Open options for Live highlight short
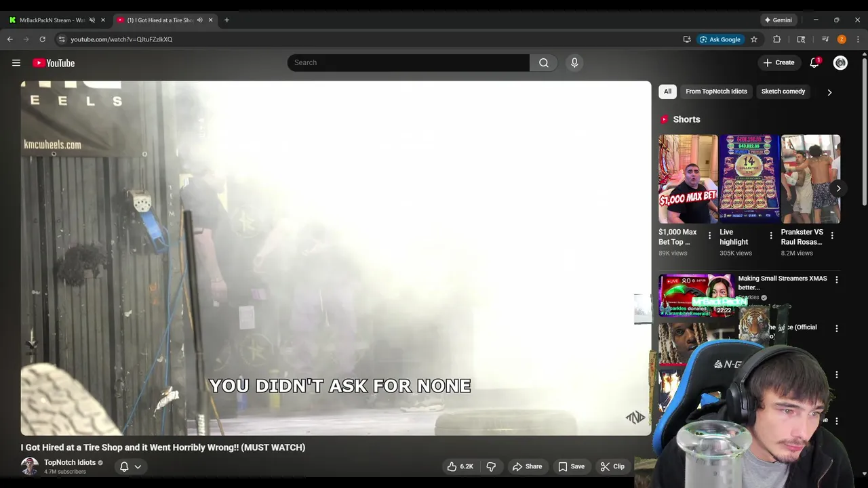868x488 pixels. 770,236
